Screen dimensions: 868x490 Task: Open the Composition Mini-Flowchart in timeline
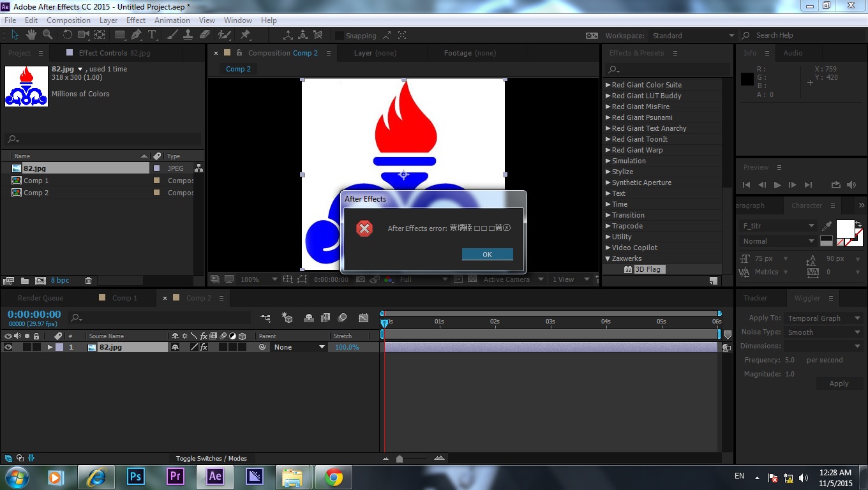coord(266,318)
